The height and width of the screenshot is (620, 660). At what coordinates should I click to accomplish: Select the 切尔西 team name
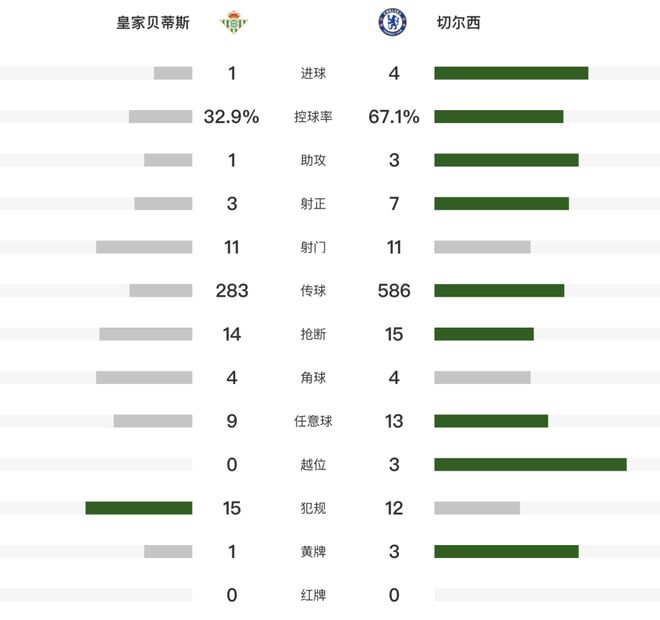click(459, 22)
